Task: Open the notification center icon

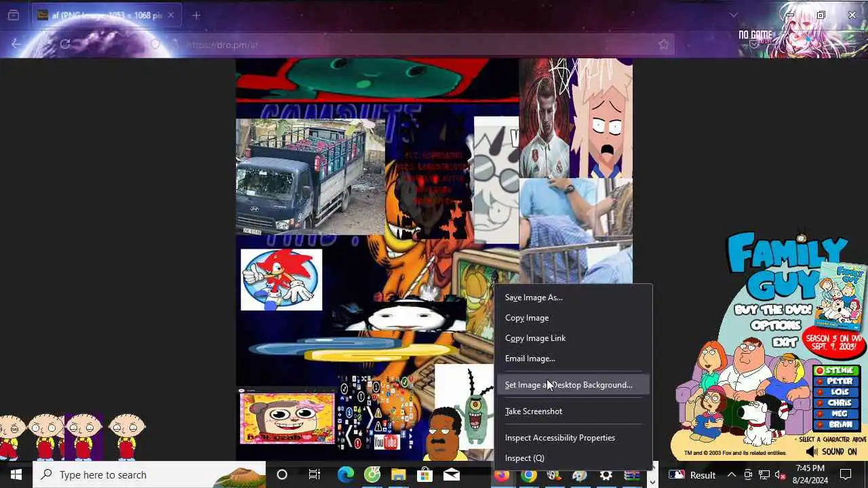Action: (x=846, y=474)
